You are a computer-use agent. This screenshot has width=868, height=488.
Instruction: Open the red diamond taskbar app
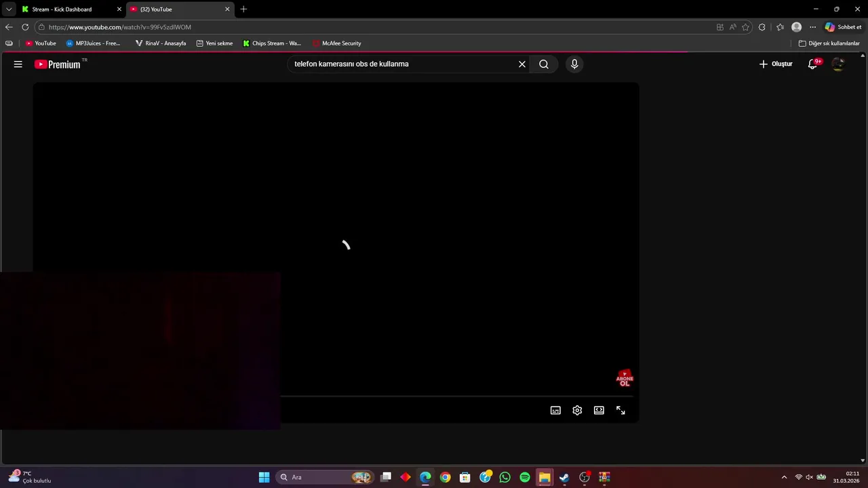click(406, 477)
